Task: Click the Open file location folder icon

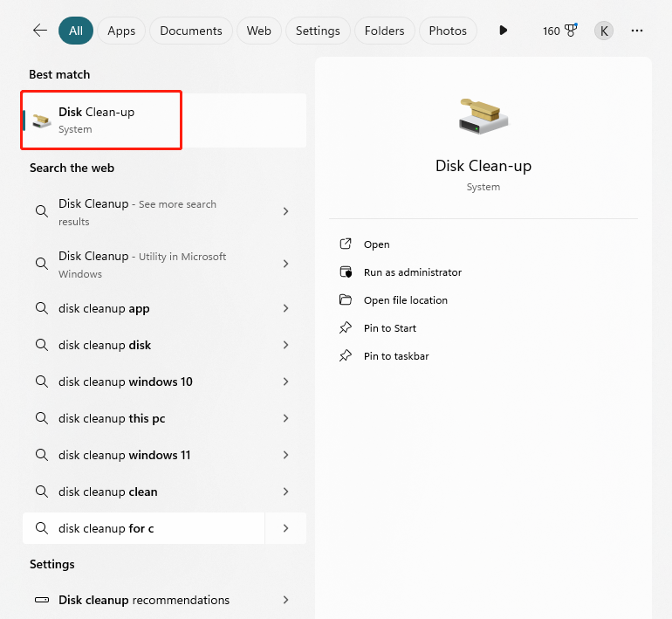Action: (x=346, y=300)
